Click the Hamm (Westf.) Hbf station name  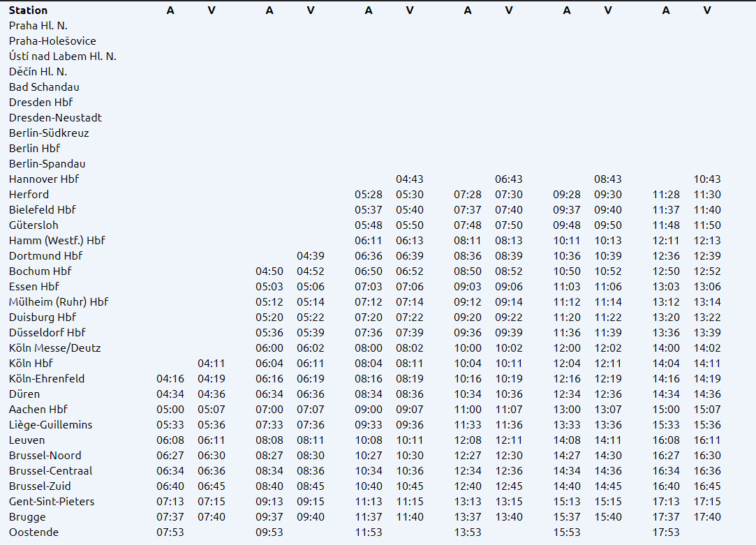coord(57,241)
